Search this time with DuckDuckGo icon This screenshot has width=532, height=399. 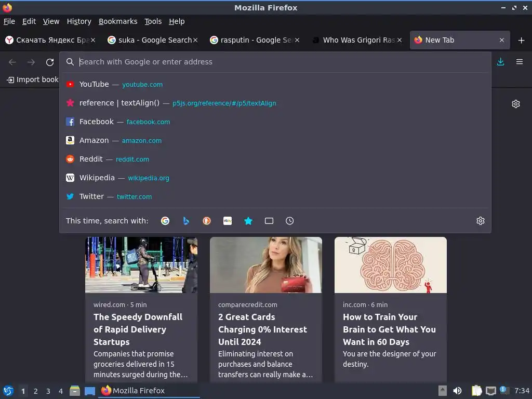point(207,221)
